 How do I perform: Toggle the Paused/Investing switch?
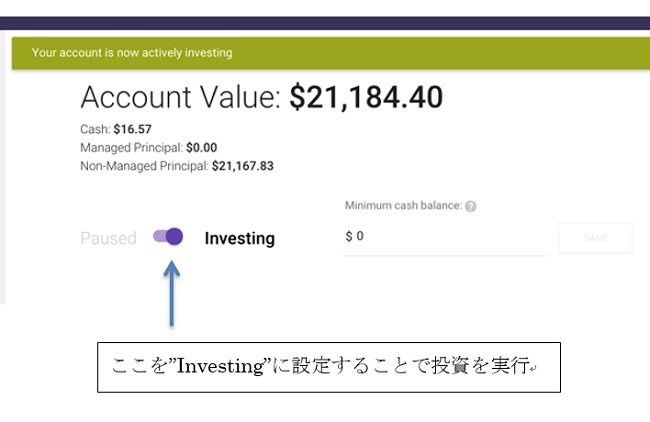(168, 237)
